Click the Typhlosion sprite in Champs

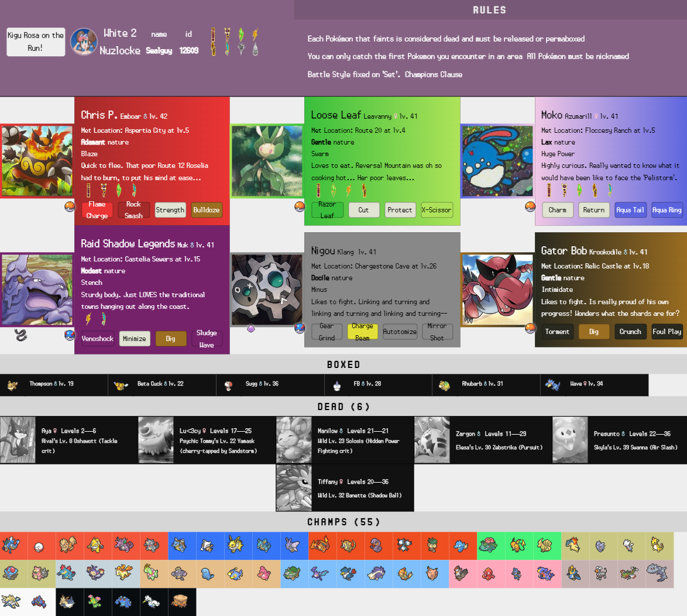pos(573,545)
